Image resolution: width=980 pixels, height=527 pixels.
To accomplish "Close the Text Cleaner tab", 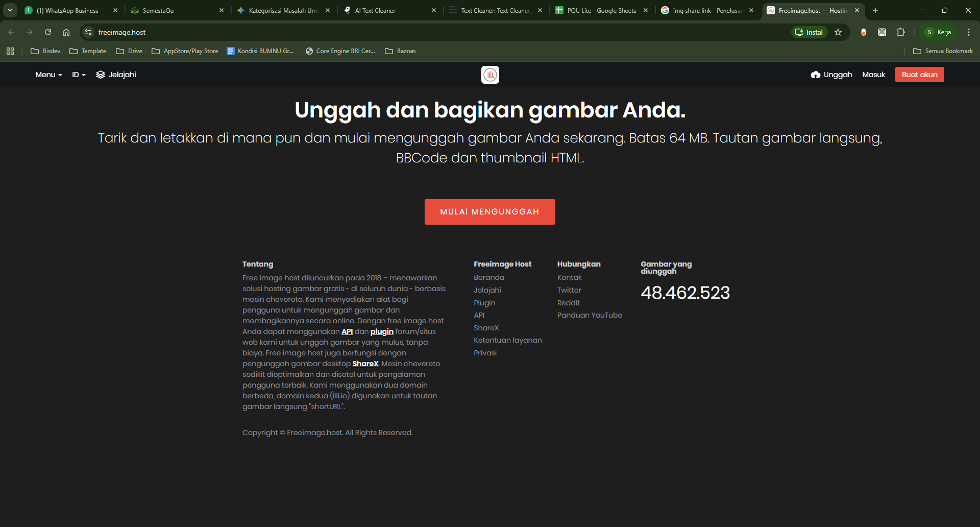I will pos(540,10).
